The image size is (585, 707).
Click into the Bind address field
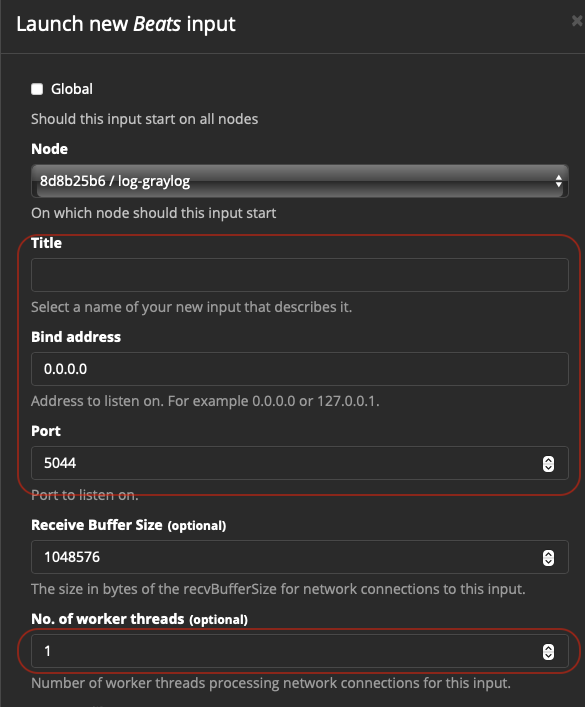pyautogui.click(x=299, y=369)
